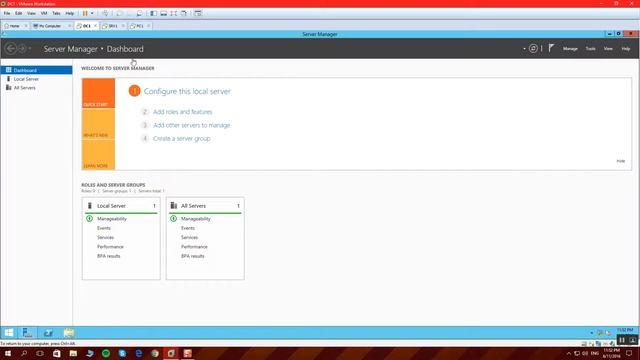Image resolution: width=640 pixels, height=360 pixels.
Task: Open Chrome from host taskbar
Action: (x=155, y=353)
